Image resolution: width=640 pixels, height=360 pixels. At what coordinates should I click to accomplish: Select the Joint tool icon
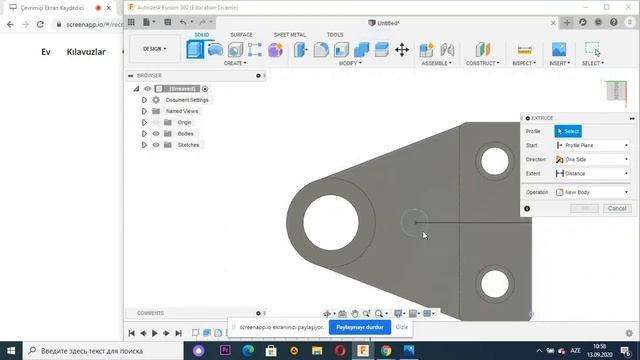pos(447,50)
